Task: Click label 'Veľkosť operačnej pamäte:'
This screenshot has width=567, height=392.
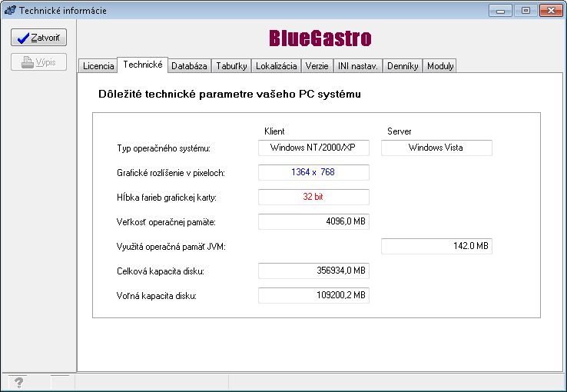Action: (166, 222)
